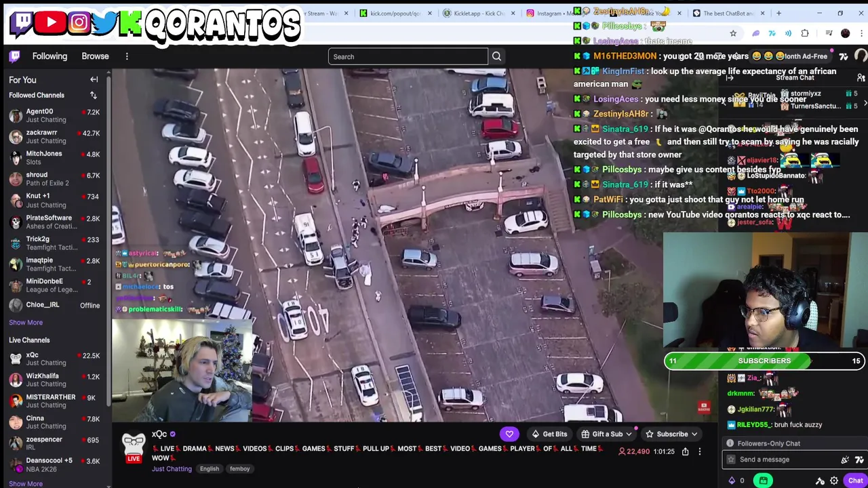Open the stream options three-dot menu
Image resolution: width=868 pixels, height=488 pixels.
[700, 451]
